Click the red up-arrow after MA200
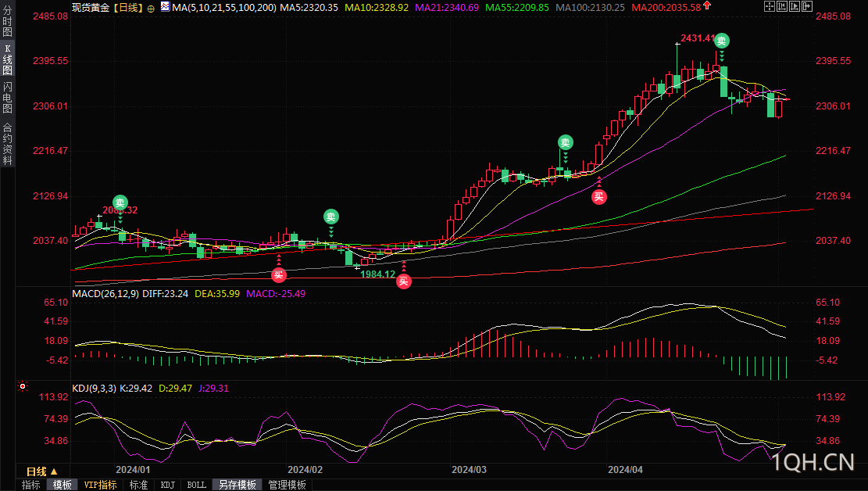Viewport: 868px width, 491px height. pyautogui.click(x=707, y=6)
